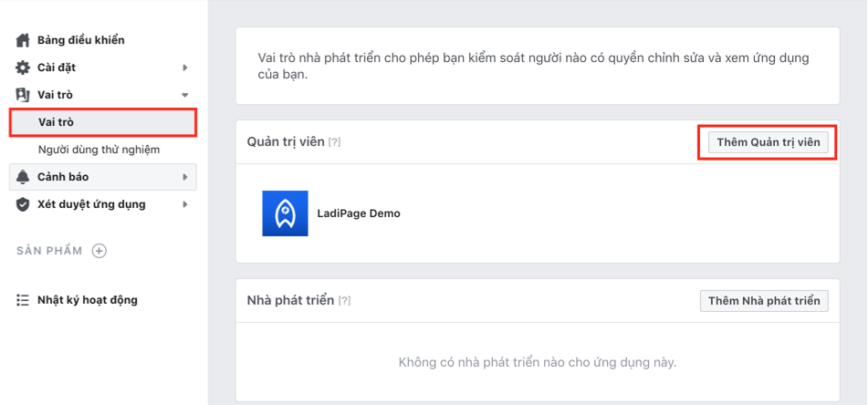Viewport: 868px width, 405px height.
Task: Click the Thêm Quản trị viên button
Action: 768,142
